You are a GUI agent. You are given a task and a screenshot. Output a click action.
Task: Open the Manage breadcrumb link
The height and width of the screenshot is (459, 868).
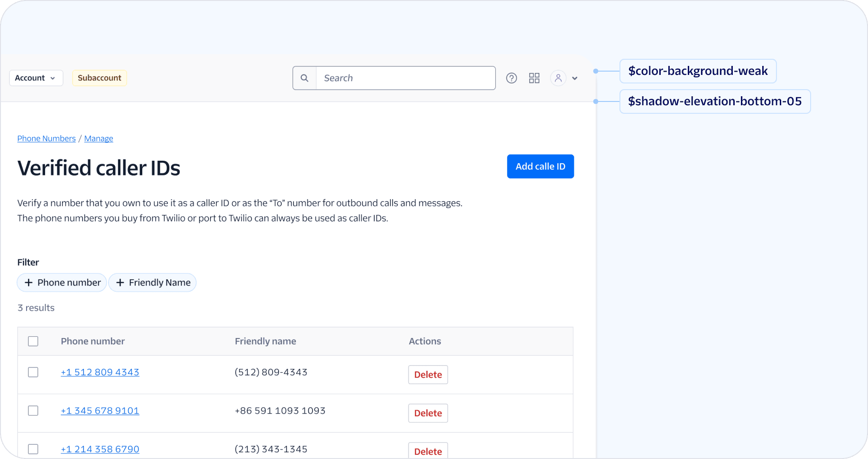click(x=99, y=138)
